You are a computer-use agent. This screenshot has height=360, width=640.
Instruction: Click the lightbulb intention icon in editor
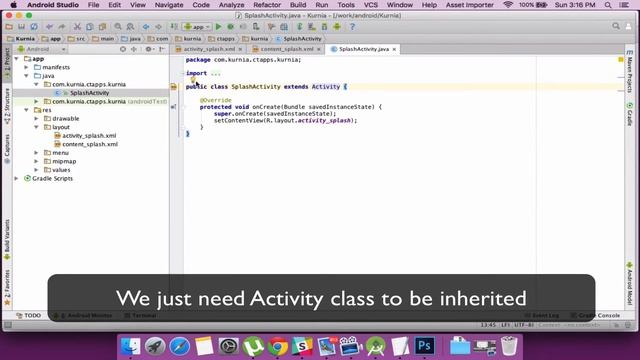tap(193, 80)
